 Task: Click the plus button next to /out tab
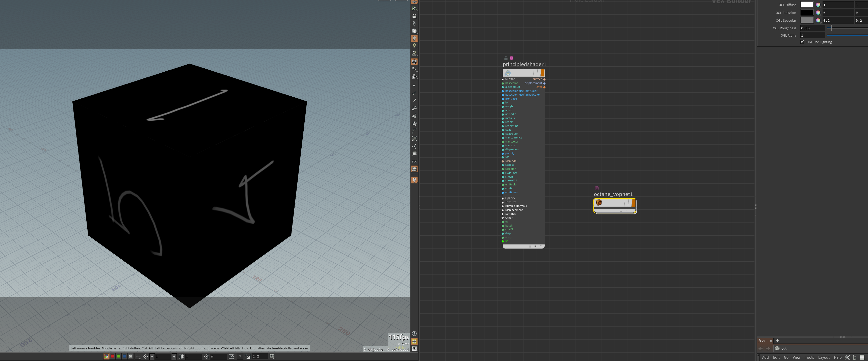[777, 341]
